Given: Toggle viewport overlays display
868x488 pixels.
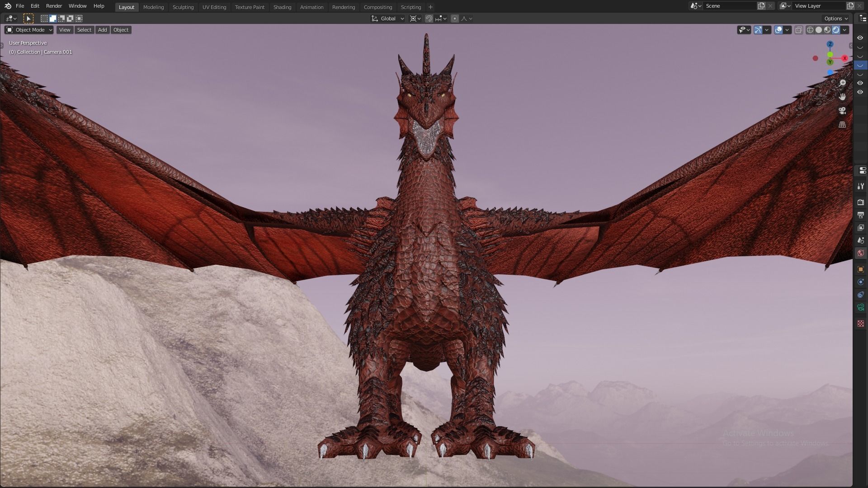Looking at the screenshot, I should pyautogui.click(x=778, y=30).
